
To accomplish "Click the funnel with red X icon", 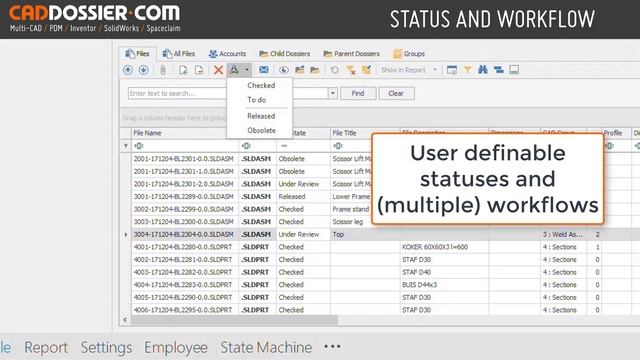I will [351, 70].
